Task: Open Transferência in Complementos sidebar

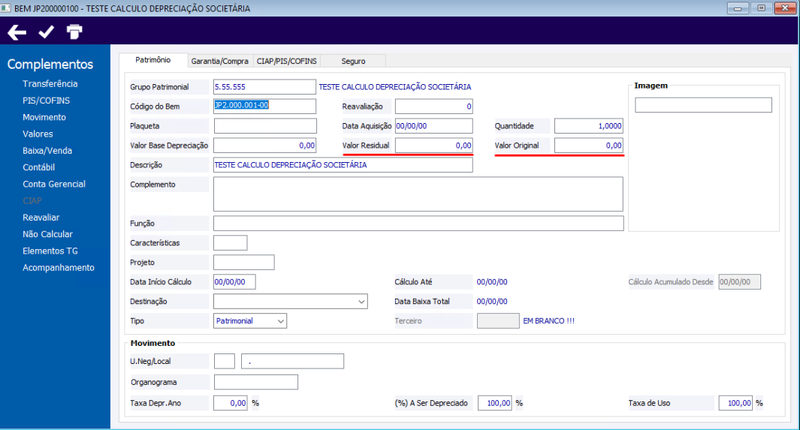Action: tap(50, 84)
